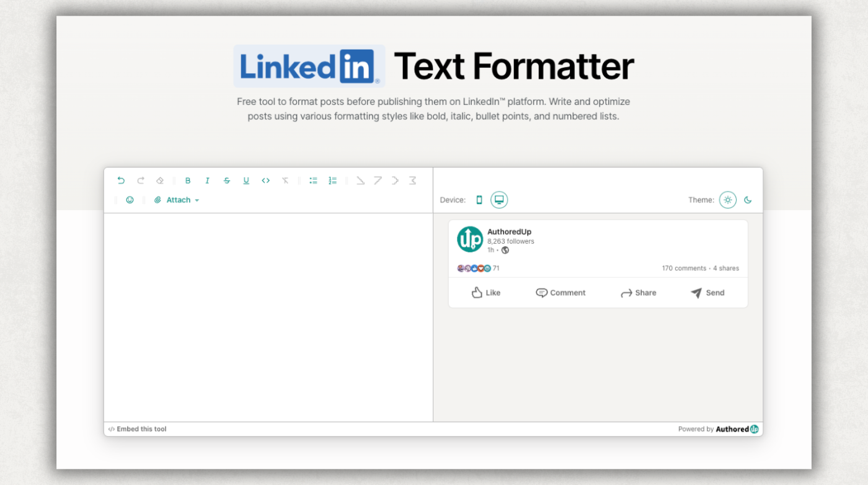Image resolution: width=868 pixels, height=485 pixels.
Task: Create a bulleted list
Action: pos(313,180)
